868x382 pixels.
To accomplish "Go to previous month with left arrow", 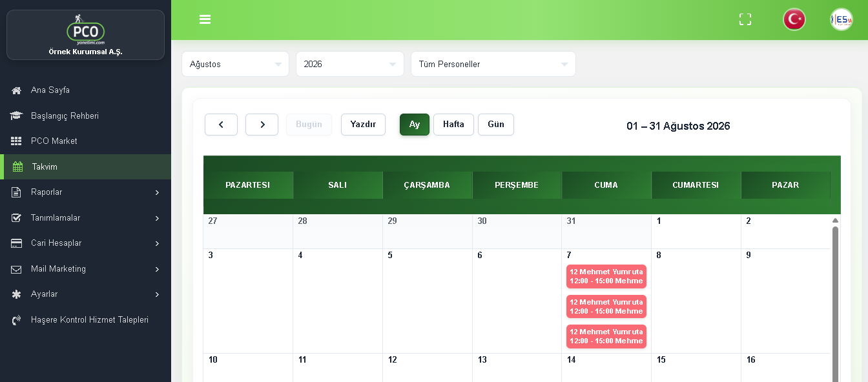I will pos(221,125).
